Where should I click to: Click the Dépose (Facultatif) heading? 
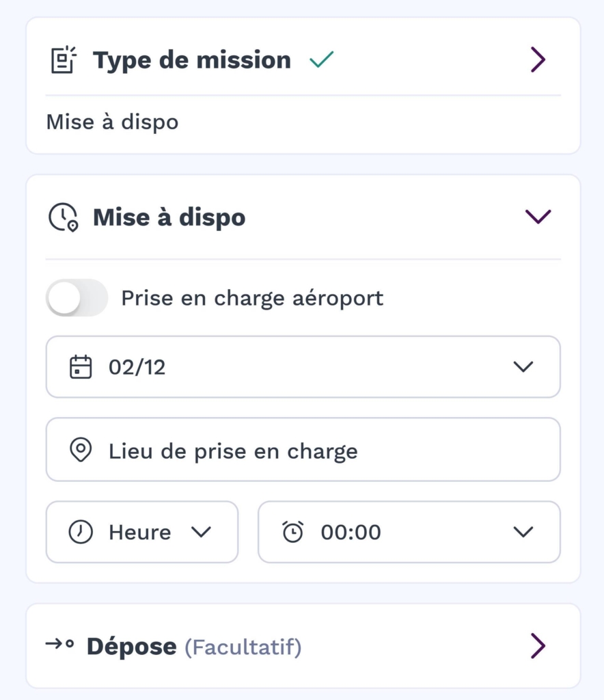pyautogui.click(x=193, y=646)
